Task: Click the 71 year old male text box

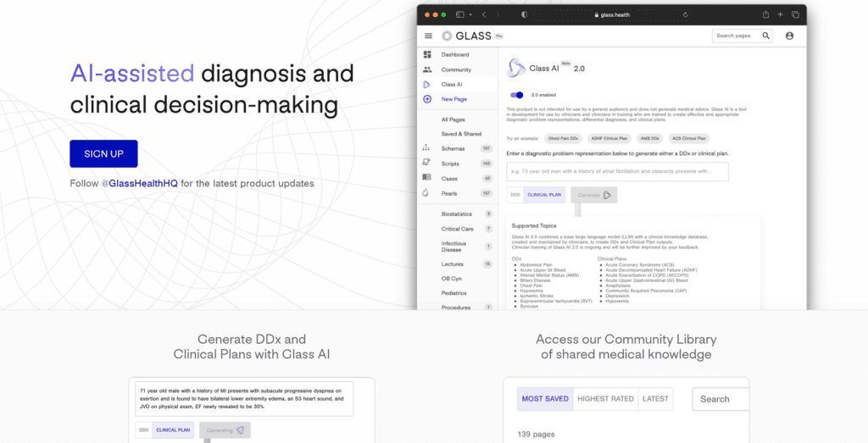Action: (244, 398)
